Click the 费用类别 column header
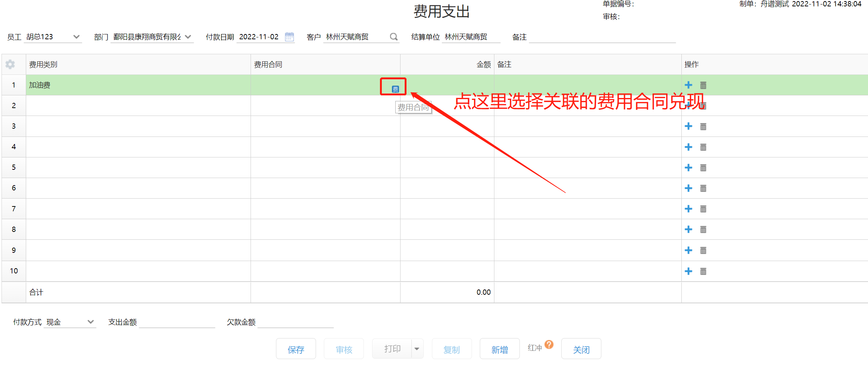868x380 pixels. click(x=138, y=64)
